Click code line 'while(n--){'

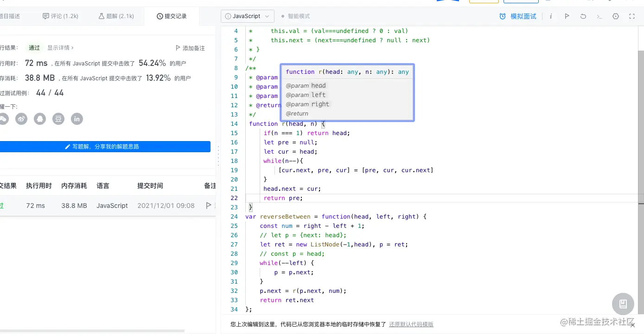point(283,161)
